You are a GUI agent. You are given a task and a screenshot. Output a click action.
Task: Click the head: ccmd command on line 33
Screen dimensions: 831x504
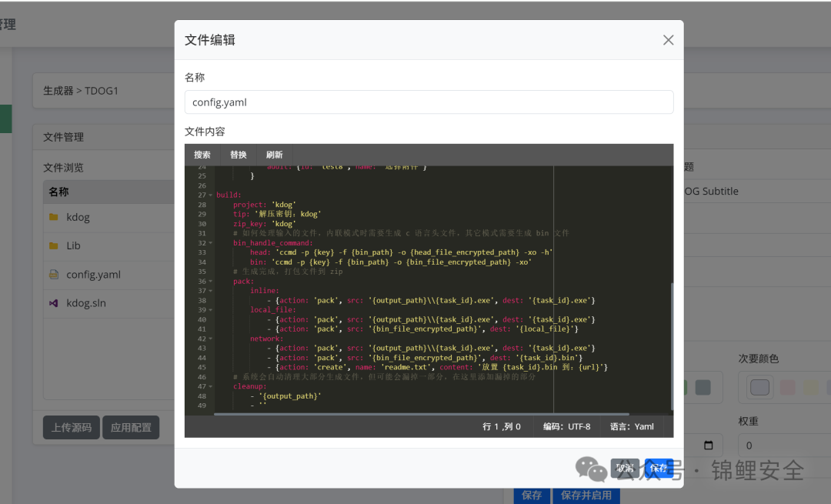point(401,252)
